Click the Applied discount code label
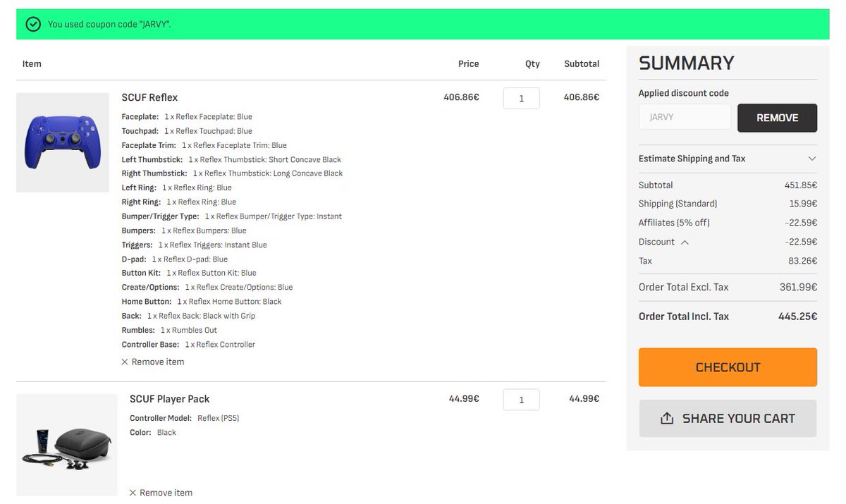Viewport: 846px width, 504px height. tap(683, 93)
